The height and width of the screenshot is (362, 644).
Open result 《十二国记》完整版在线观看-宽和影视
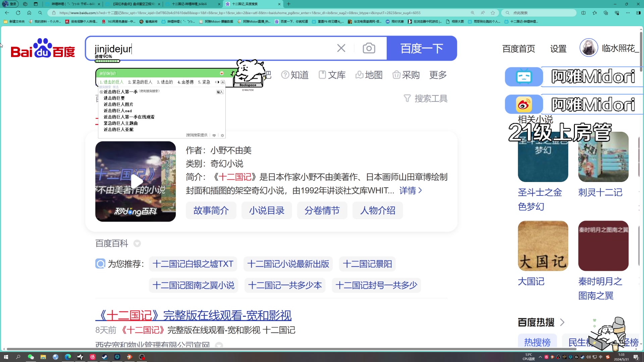coord(194,315)
